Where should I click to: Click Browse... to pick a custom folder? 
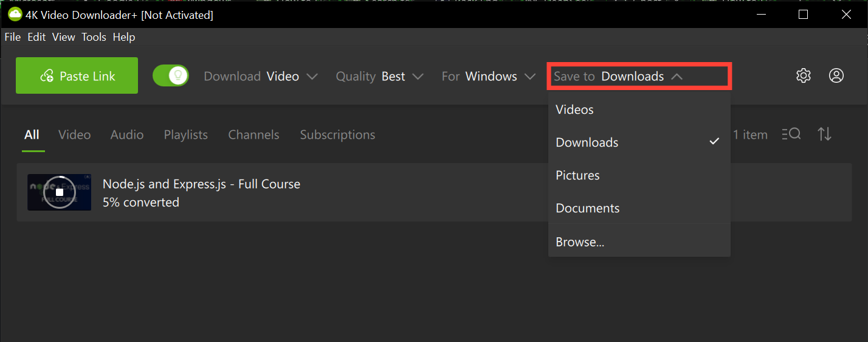pos(580,242)
